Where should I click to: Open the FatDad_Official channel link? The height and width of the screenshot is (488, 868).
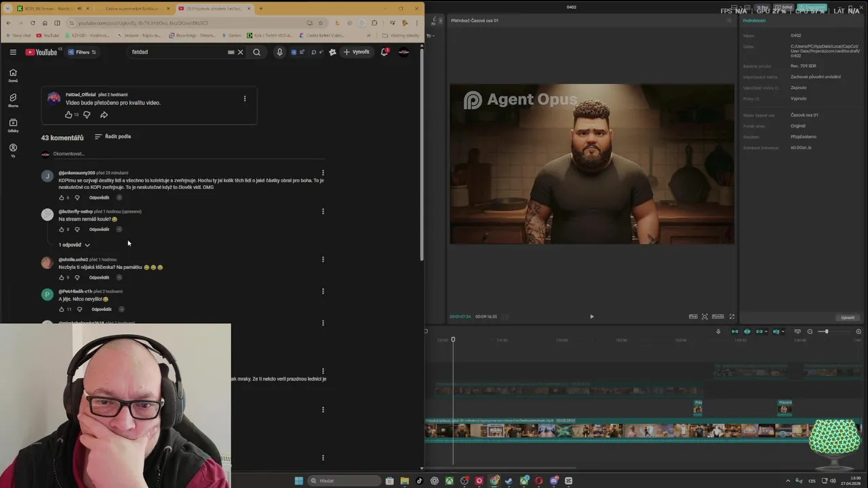[x=81, y=94]
